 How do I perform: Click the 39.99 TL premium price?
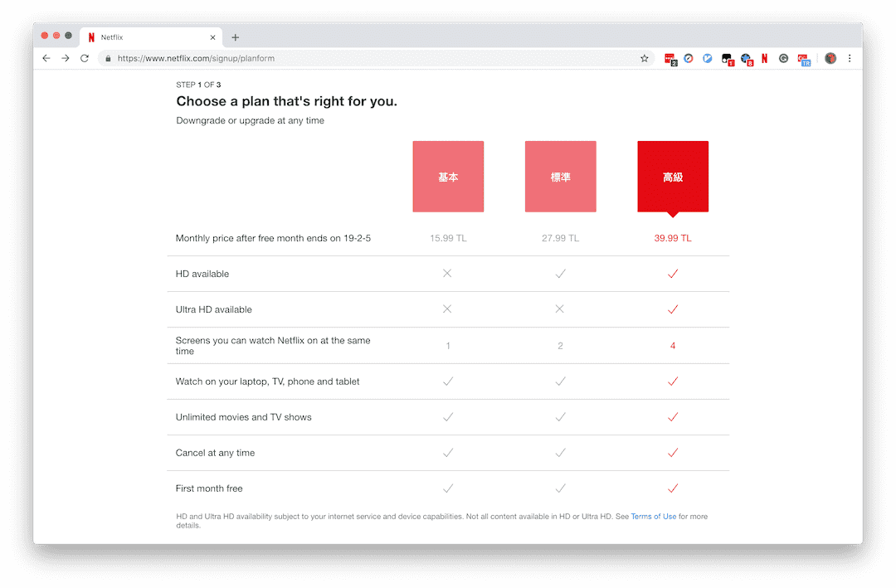pos(673,238)
